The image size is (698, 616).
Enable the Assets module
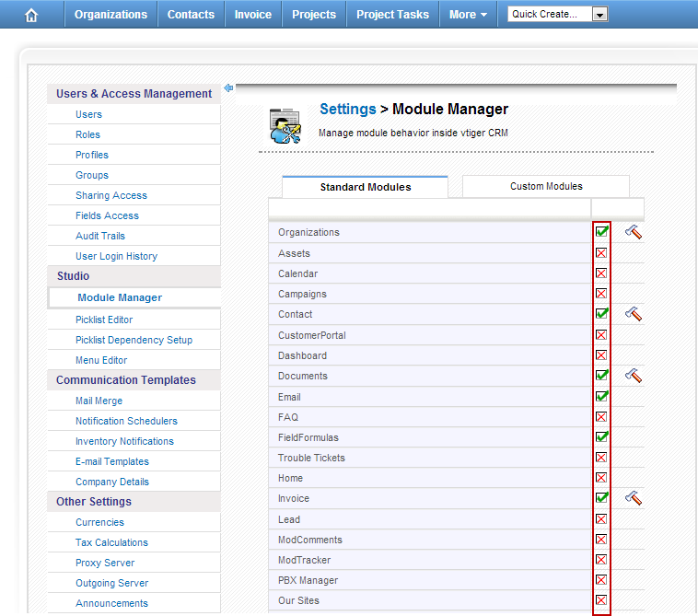pos(601,253)
